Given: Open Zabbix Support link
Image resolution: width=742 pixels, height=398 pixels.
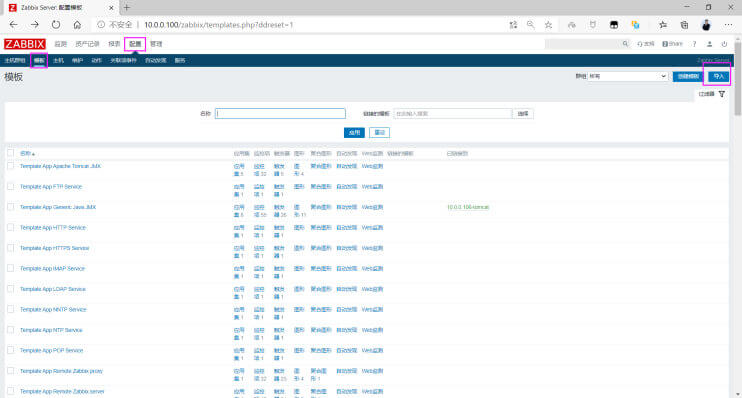Looking at the screenshot, I should [x=645, y=44].
